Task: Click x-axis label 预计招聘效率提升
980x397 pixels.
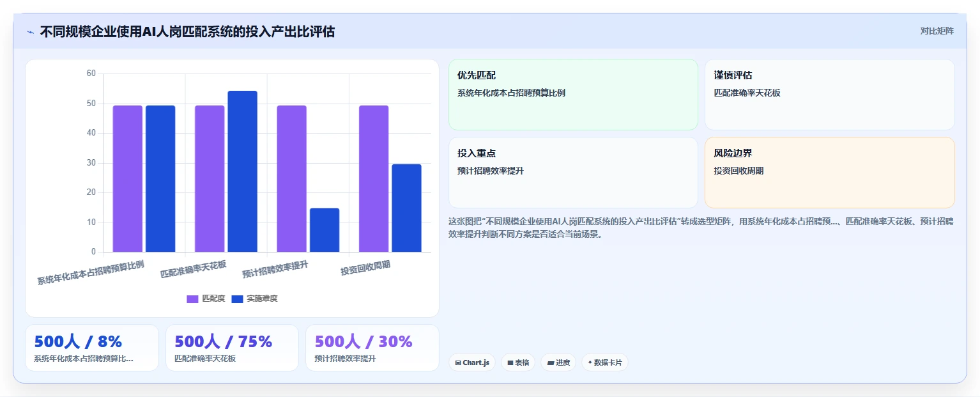Action: [275, 270]
